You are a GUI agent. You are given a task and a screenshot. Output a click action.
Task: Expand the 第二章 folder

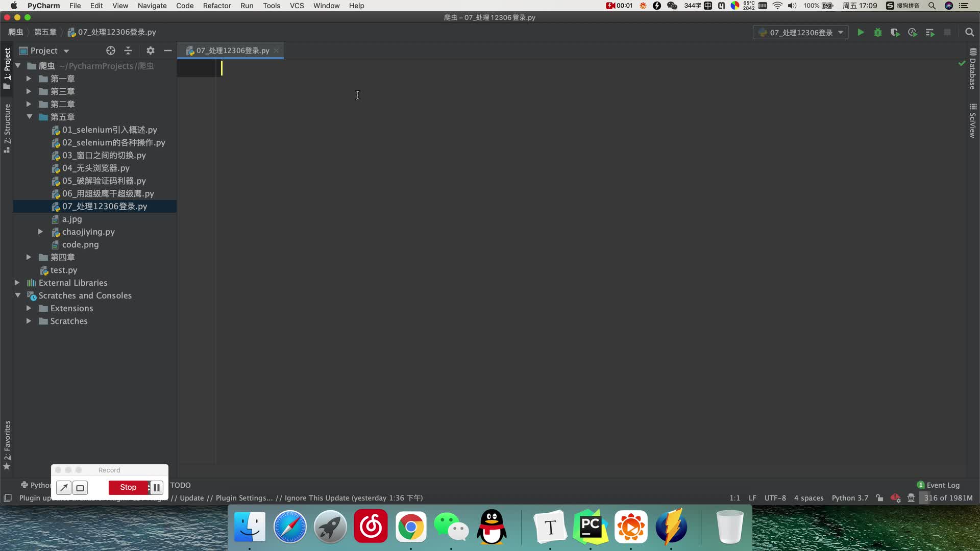point(29,104)
